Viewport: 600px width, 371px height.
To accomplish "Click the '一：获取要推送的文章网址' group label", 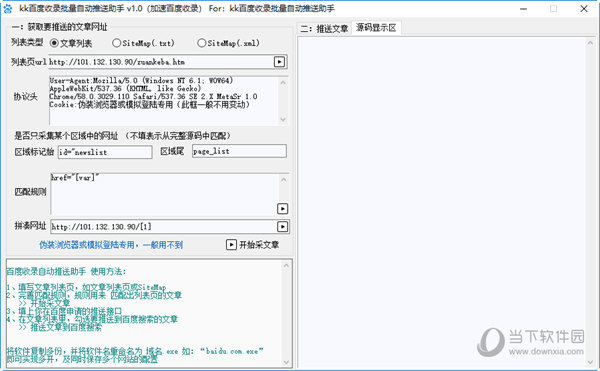I will [x=60, y=27].
